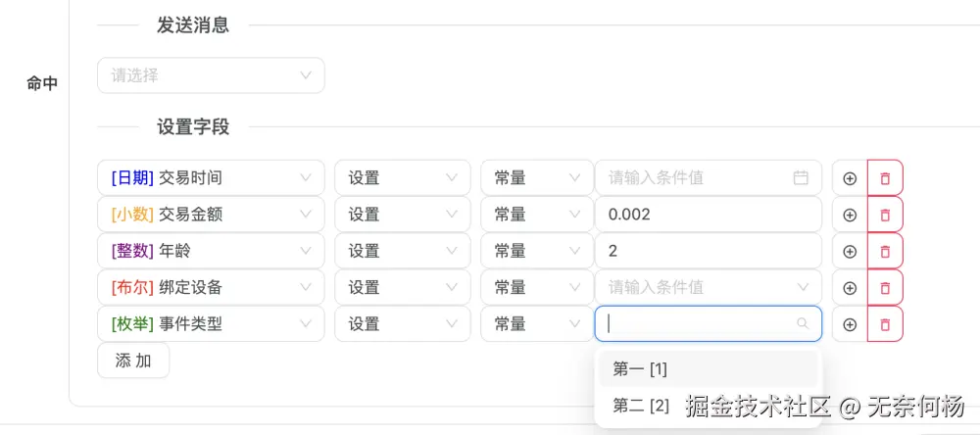Open the 发送消息 请选择 dropdown

(x=211, y=75)
